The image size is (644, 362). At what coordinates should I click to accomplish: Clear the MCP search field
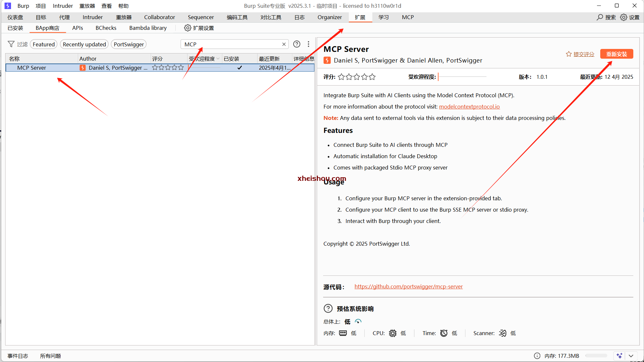pyautogui.click(x=284, y=44)
